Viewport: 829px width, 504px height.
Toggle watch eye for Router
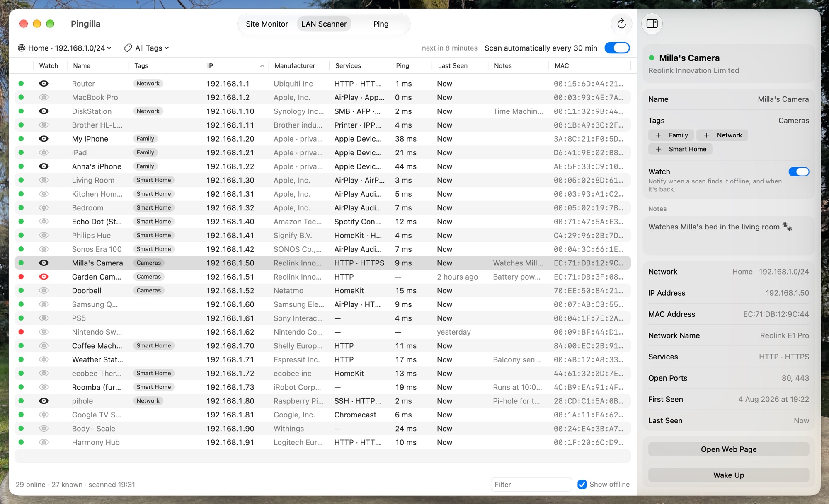point(44,84)
